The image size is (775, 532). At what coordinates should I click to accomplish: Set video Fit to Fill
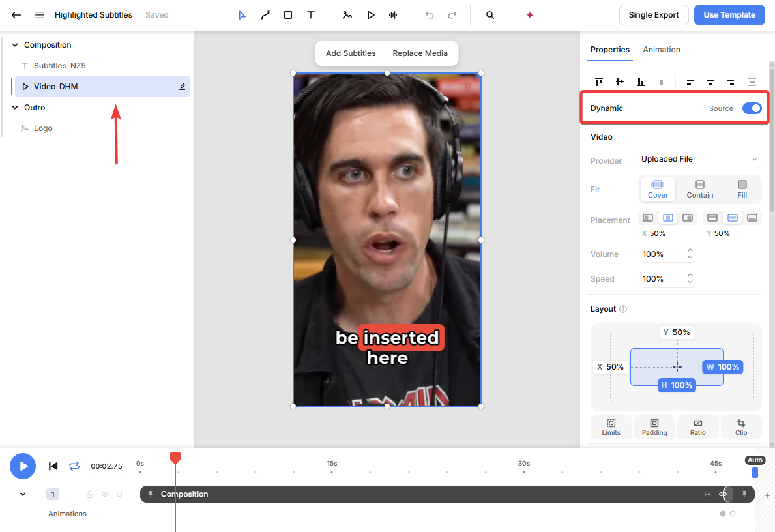coord(742,189)
